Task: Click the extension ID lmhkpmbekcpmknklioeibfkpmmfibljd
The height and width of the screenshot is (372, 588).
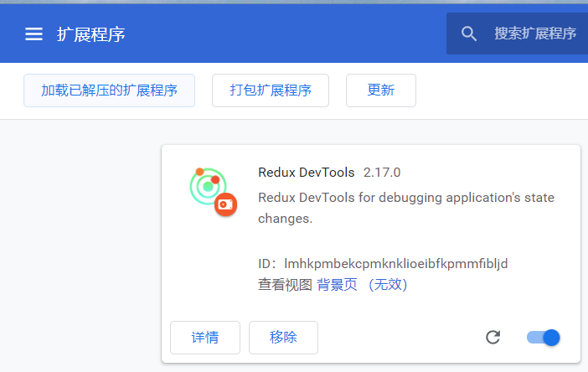Action: pyautogui.click(x=396, y=264)
